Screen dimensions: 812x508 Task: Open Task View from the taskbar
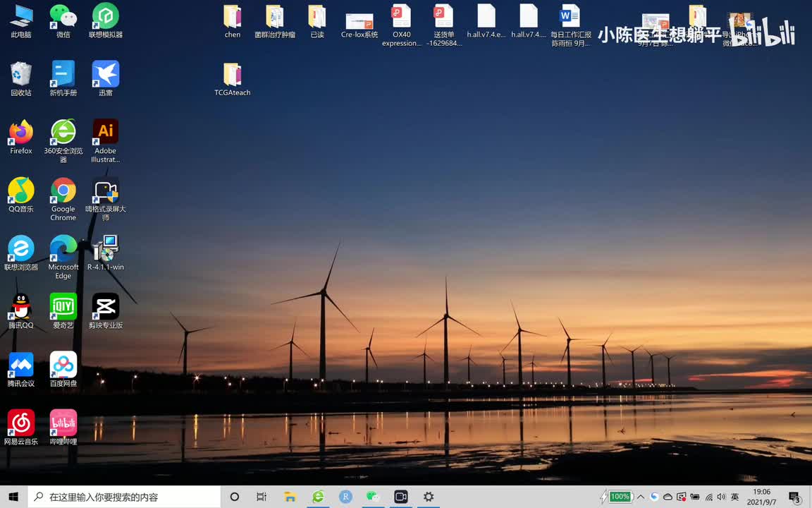pyautogui.click(x=262, y=497)
